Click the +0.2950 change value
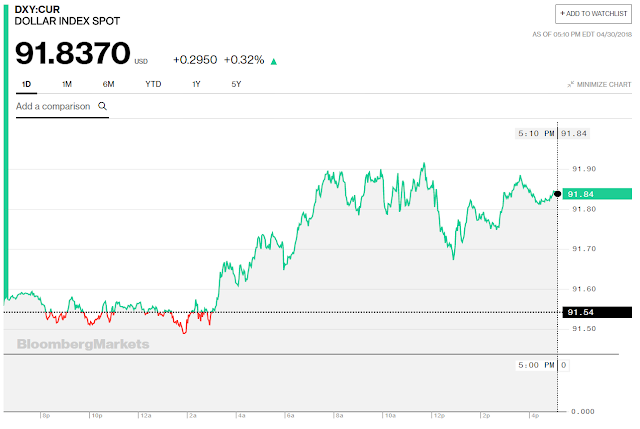This screenshot has width=640, height=429. tap(195, 60)
